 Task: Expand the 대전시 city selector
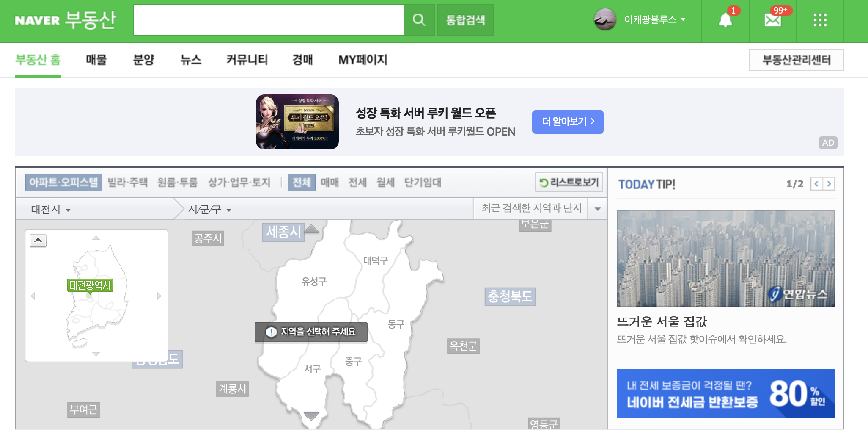(51, 209)
